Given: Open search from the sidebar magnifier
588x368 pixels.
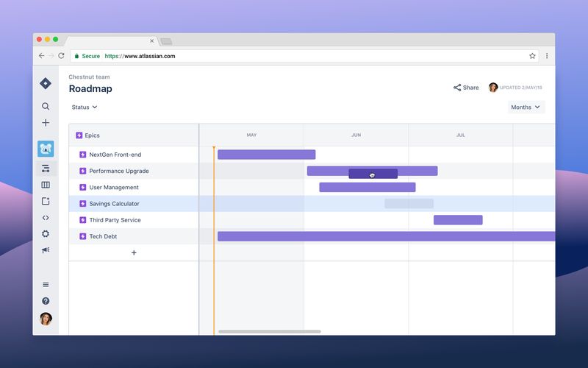Looking at the screenshot, I should point(46,106).
